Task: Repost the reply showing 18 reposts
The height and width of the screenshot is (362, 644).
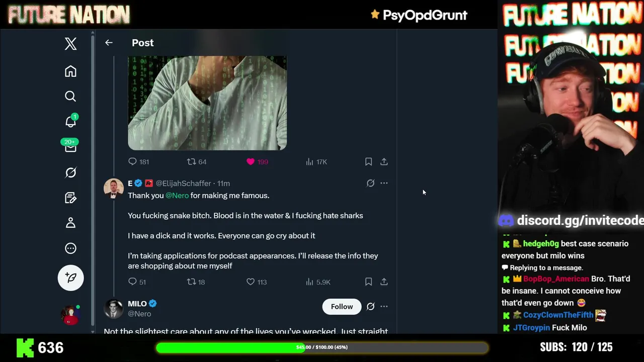Action: tap(191, 282)
